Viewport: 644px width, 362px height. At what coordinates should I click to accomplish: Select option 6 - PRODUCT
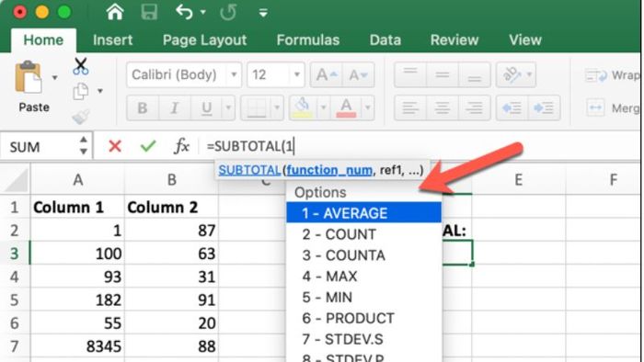[x=364, y=318]
